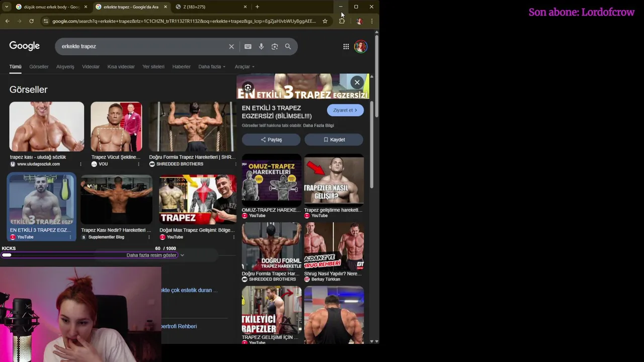Bookmark this page with star icon

[x=325, y=21]
